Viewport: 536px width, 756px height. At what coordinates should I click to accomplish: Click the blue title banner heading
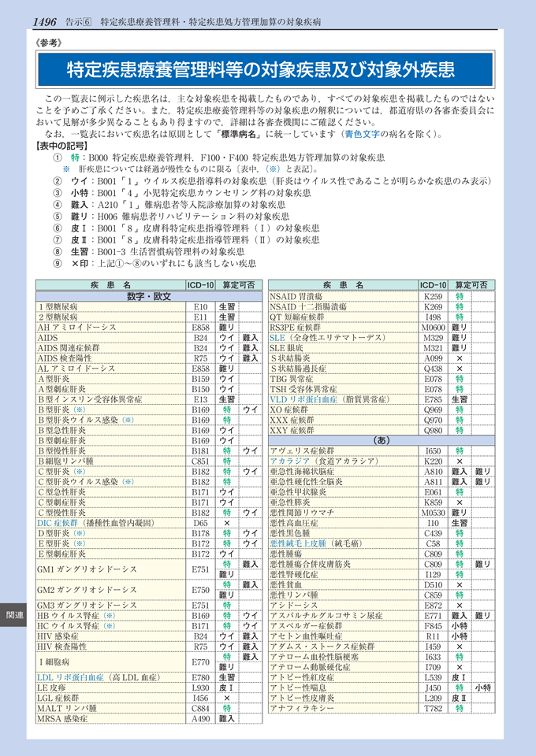coord(260,69)
